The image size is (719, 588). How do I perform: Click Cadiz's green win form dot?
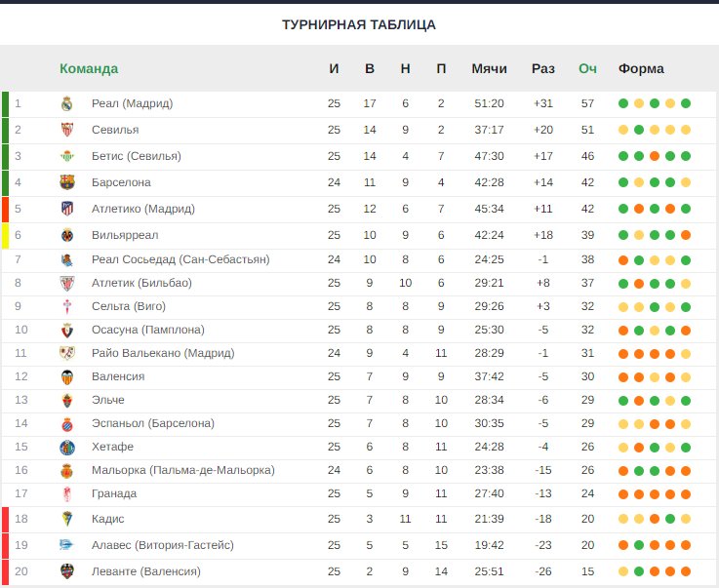tap(670, 519)
